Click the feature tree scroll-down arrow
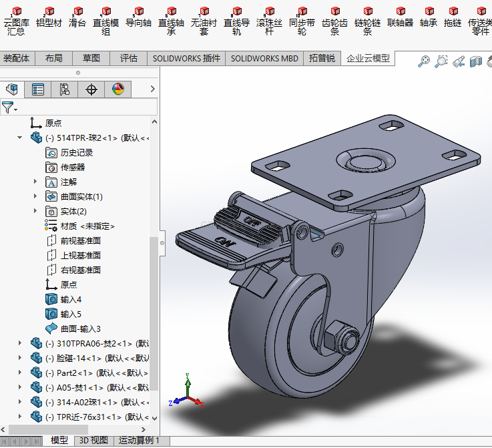This screenshot has width=492, height=448. [155, 418]
